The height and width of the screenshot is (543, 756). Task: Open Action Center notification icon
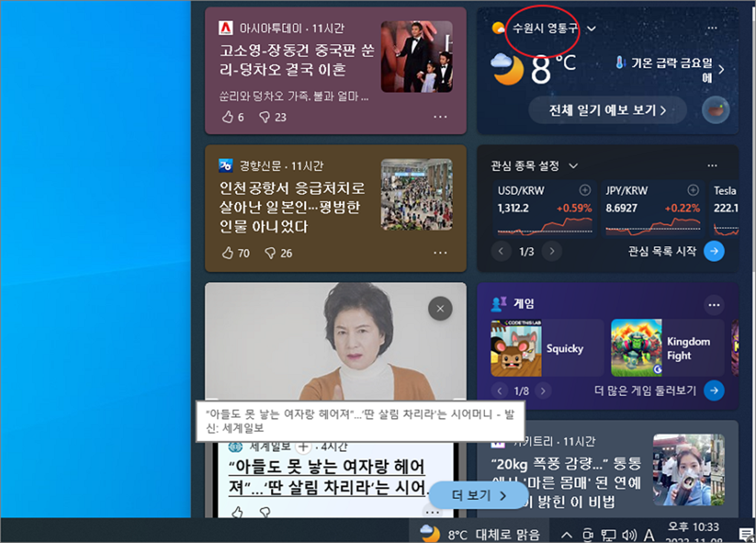(x=746, y=534)
